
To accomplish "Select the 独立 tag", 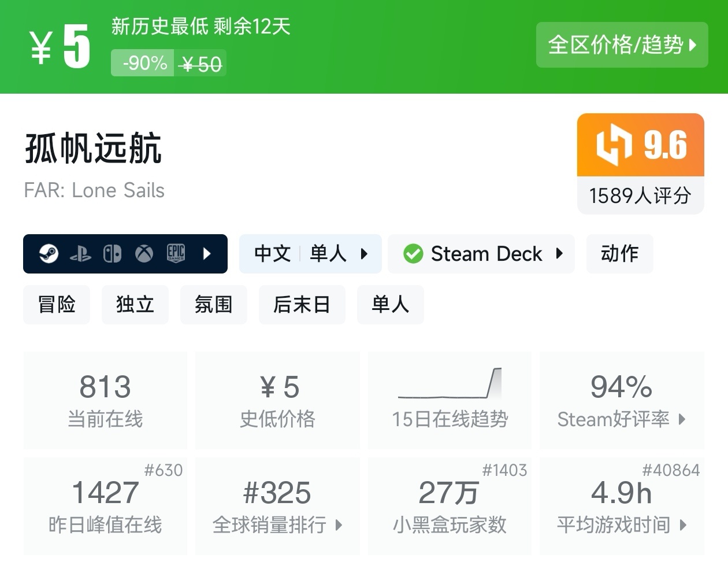I will click(x=135, y=305).
